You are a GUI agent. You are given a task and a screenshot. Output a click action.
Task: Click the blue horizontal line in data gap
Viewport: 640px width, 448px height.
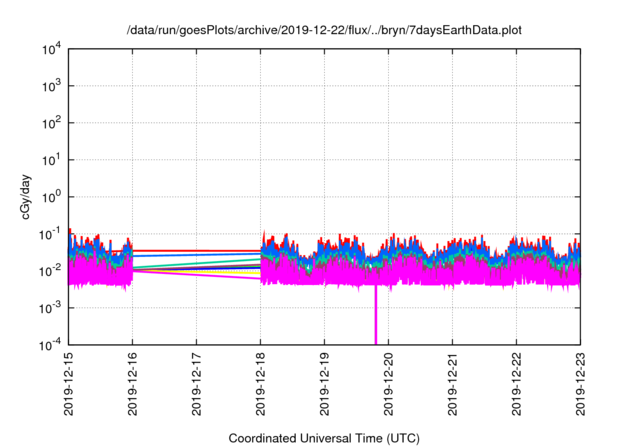click(197, 255)
